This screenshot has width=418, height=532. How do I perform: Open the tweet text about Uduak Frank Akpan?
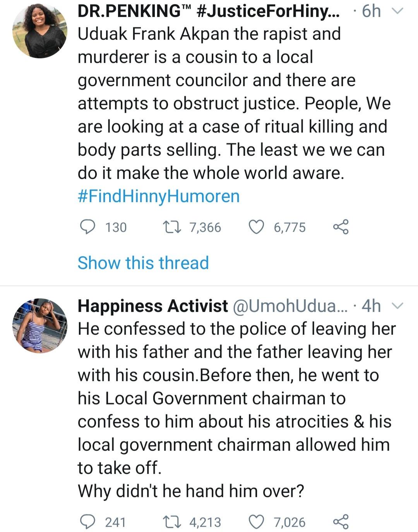tap(232, 103)
